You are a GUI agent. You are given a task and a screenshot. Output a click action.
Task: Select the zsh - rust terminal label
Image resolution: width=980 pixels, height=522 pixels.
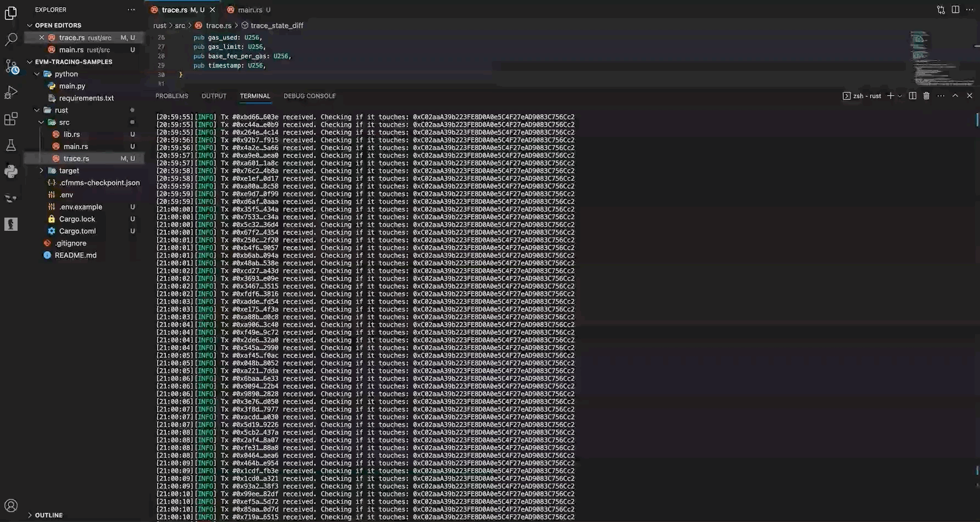point(862,96)
